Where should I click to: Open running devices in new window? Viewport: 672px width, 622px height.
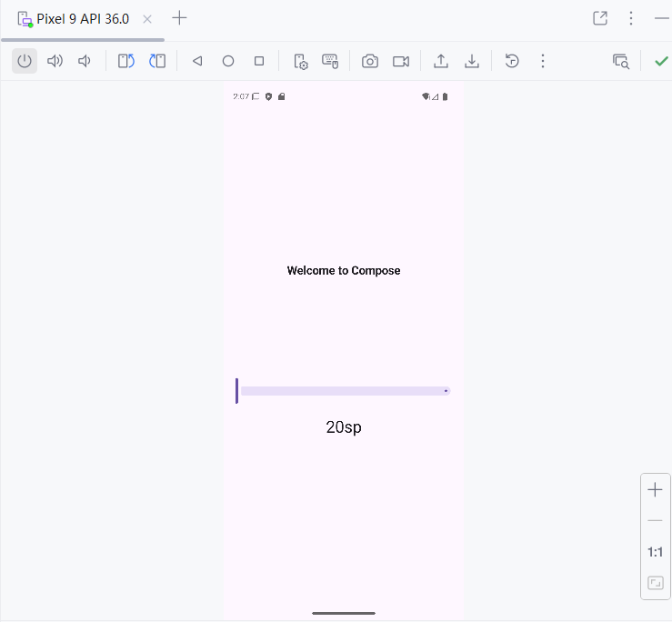pyautogui.click(x=600, y=18)
